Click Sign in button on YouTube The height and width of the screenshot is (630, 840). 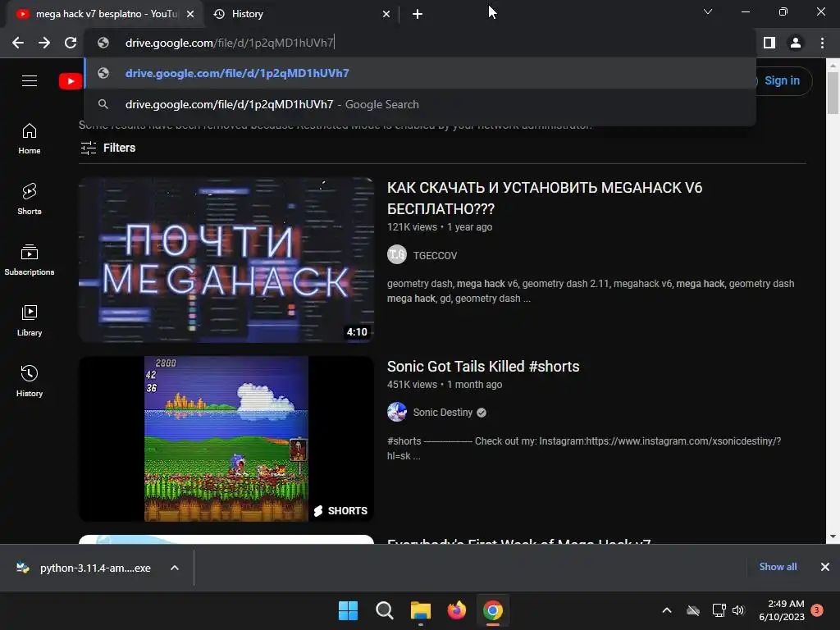click(782, 81)
